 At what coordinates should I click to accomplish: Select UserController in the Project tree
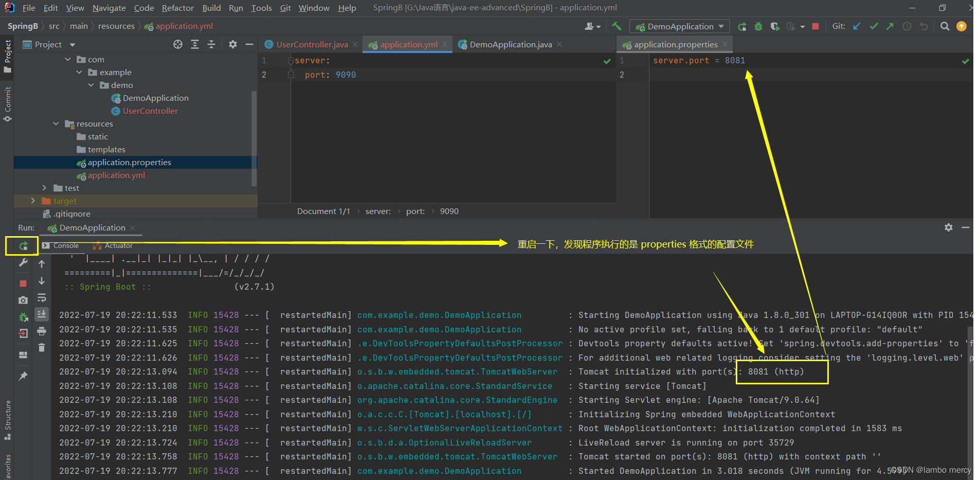pyautogui.click(x=150, y=111)
